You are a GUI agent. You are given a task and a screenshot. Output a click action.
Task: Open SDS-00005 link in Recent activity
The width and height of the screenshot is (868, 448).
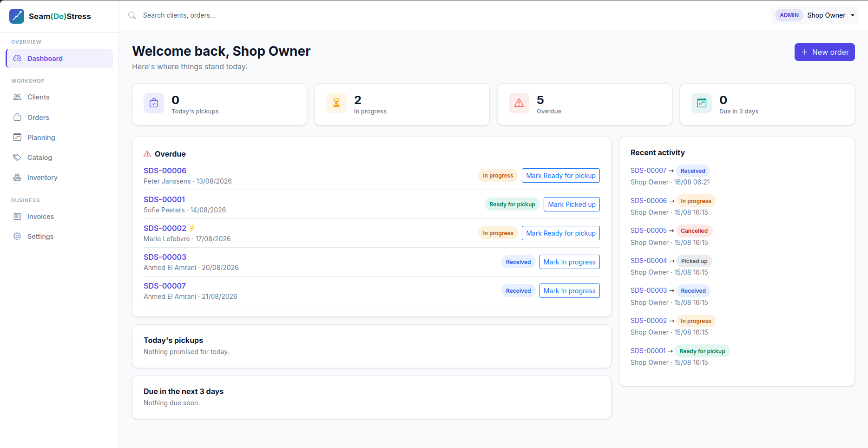coord(648,231)
